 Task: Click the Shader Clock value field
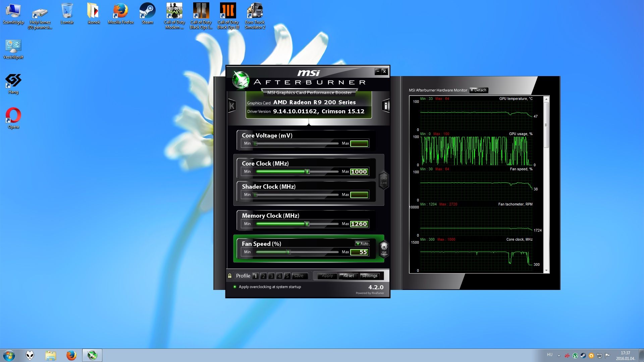coord(359,195)
